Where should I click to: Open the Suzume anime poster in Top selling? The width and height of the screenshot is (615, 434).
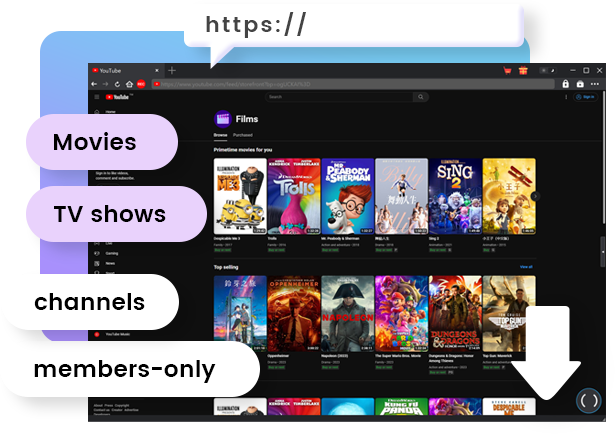(x=240, y=313)
